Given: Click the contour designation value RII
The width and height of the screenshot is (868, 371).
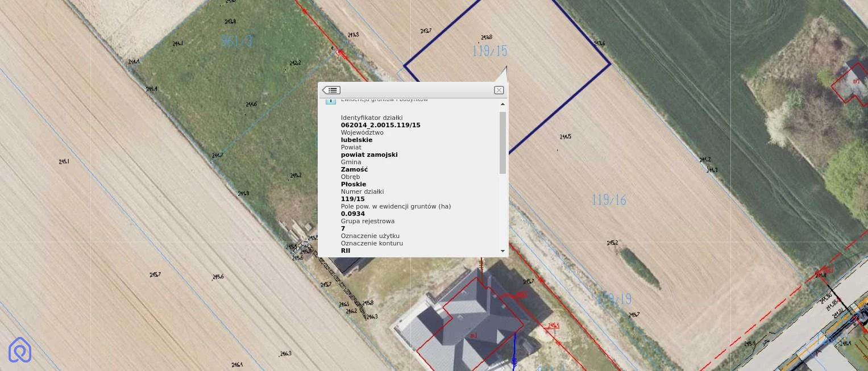Looking at the screenshot, I should (345, 251).
